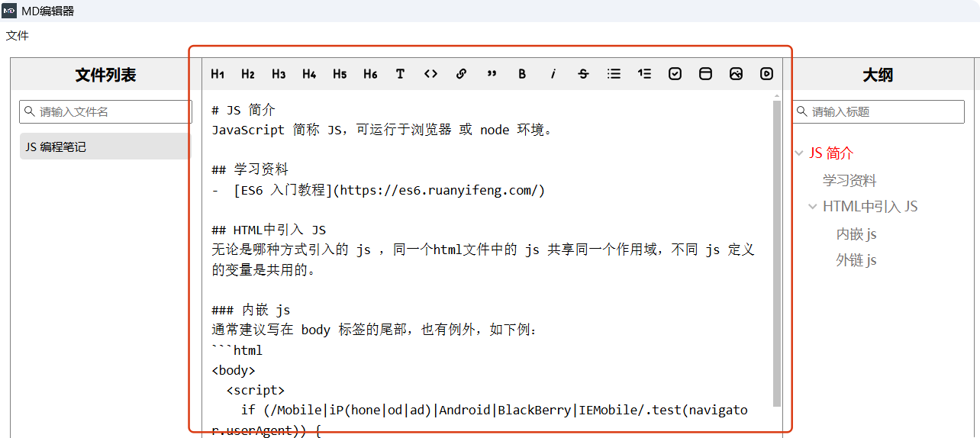The image size is (980, 438).
Task: Click the '## 学习资料' line in editor
Action: pos(250,169)
